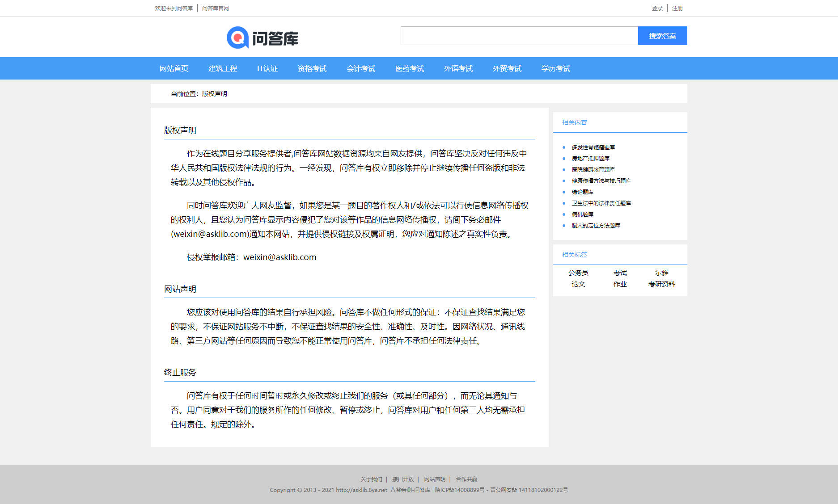The height and width of the screenshot is (504, 838).
Task: Click the 关于我们 footer link
Action: (x=372, y=479)
